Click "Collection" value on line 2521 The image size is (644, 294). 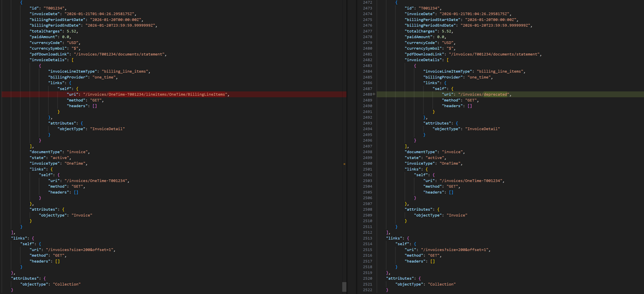click(442, 284)
